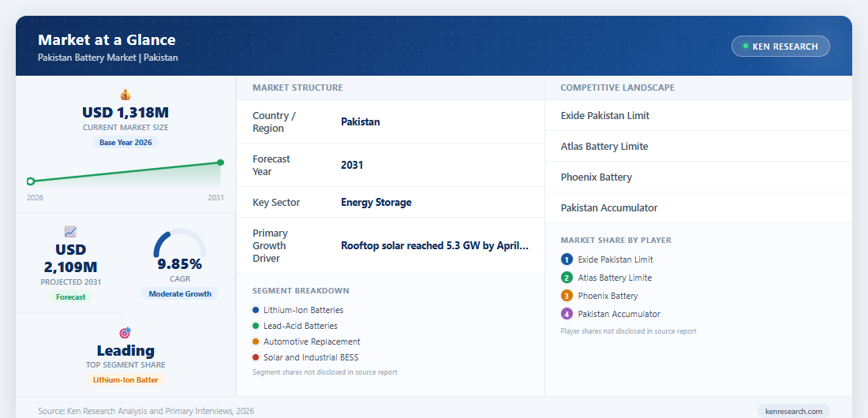The height and width of the screenshot is (418, 868).
Task: Click the CAGR gauge arc
Action: [x=179, y=242]
